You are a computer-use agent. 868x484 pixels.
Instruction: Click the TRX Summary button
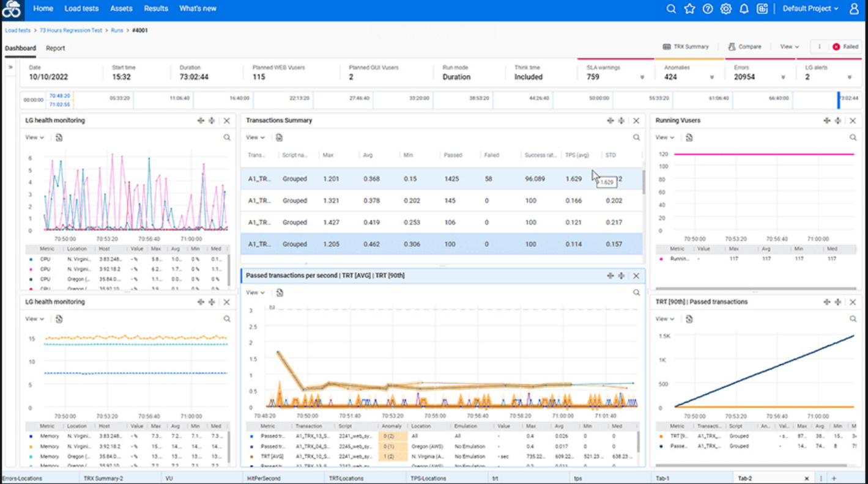coord(686,46)
